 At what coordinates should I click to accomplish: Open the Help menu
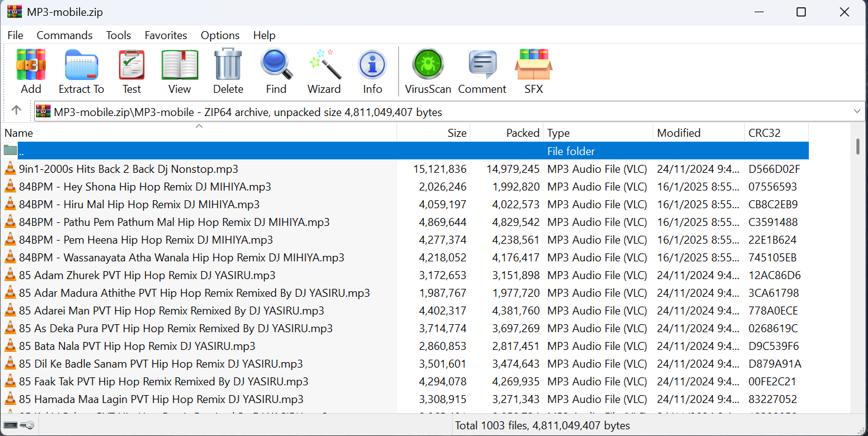(x=264, y=35)
